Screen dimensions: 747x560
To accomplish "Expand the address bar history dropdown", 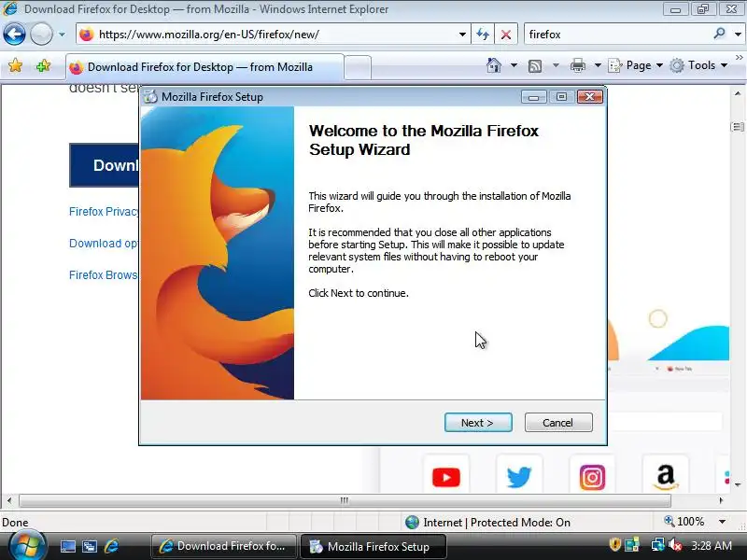I will tap(462, 35).
